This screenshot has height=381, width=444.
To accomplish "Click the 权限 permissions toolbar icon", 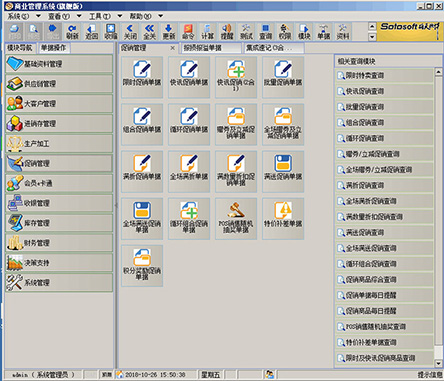I will pyautogui.click(x=285, y=32).
